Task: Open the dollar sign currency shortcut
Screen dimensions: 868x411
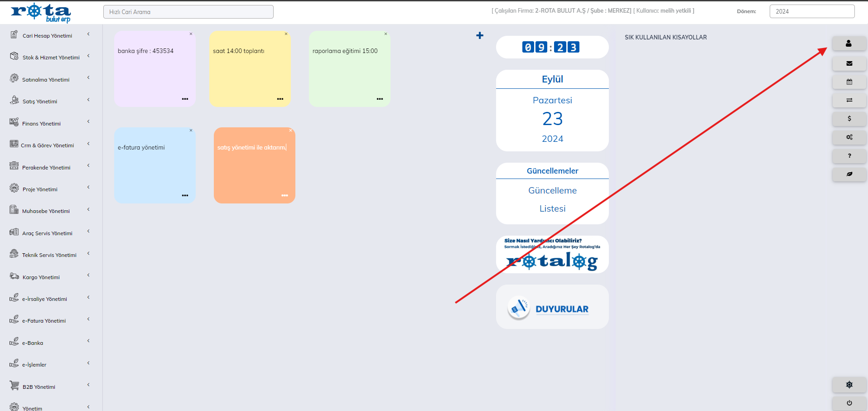Action: 849,119
